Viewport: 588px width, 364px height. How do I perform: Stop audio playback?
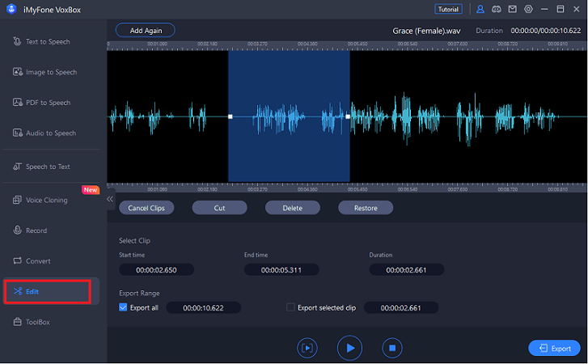coord(392,348)
